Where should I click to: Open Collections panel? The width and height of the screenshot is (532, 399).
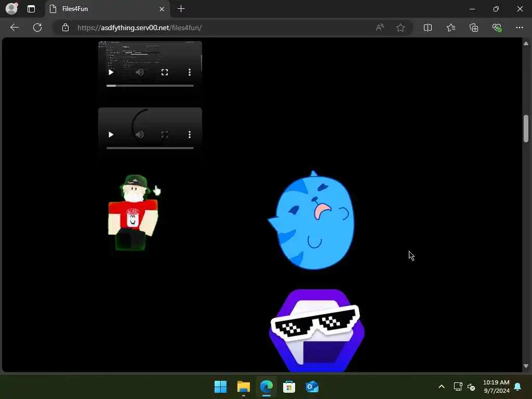(x=474, y=28)
